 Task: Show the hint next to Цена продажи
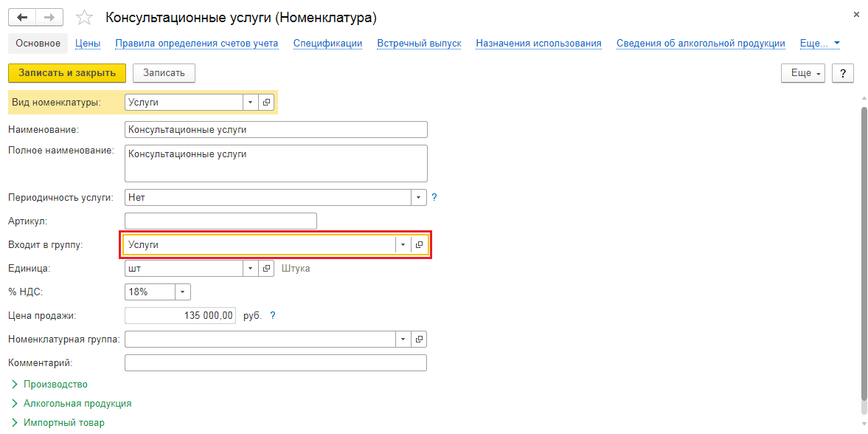(272, 316)
